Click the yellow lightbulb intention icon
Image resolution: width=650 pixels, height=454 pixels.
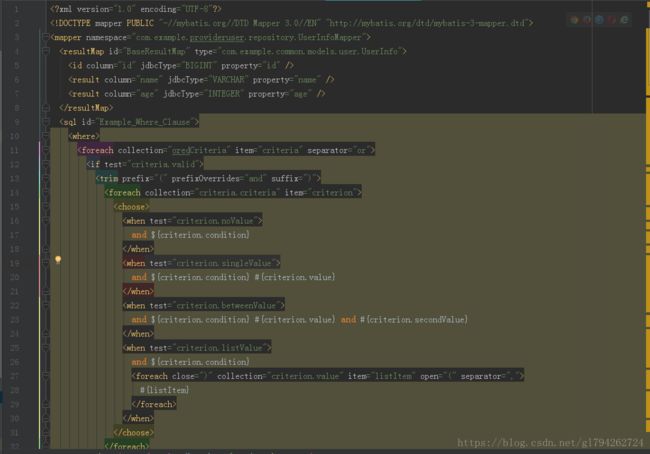click(58, 260)
